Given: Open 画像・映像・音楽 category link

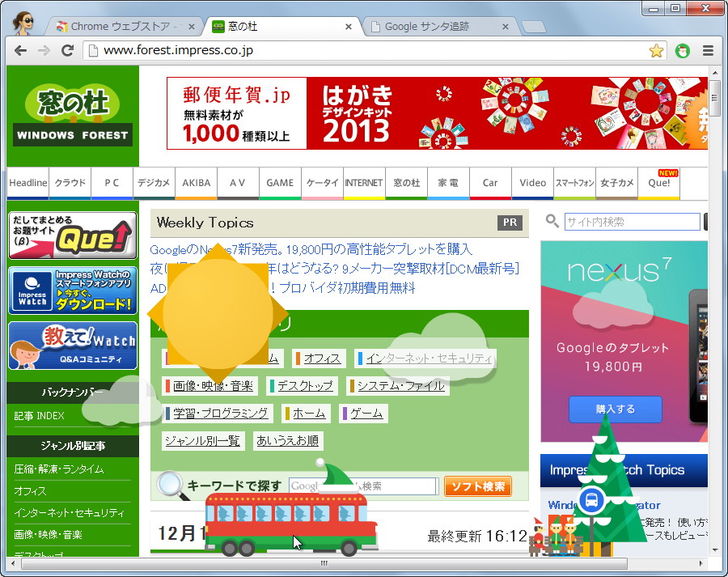Looking at the screenshot, I should coord(213,385).
